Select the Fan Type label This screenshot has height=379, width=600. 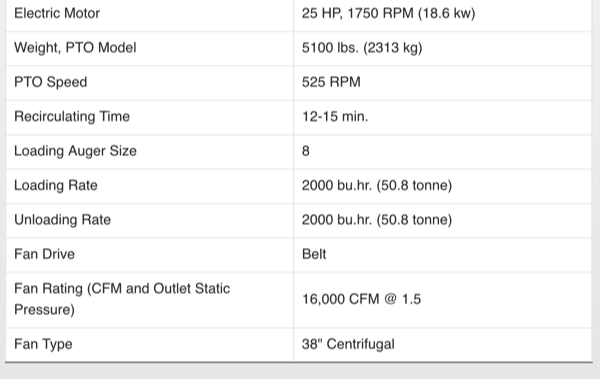(x=43, y=344)
